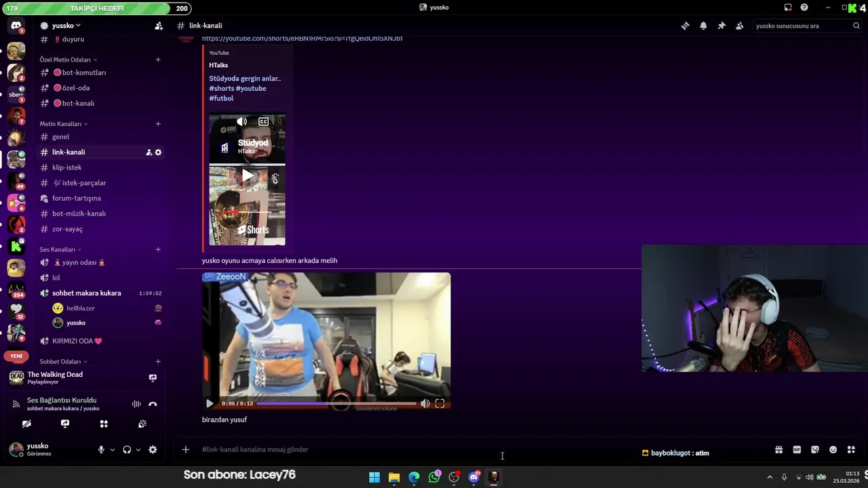Viewport: 868px width, 488px height.
Task: Open link-kanali channel settings gear
Action: tap(158, 152)
